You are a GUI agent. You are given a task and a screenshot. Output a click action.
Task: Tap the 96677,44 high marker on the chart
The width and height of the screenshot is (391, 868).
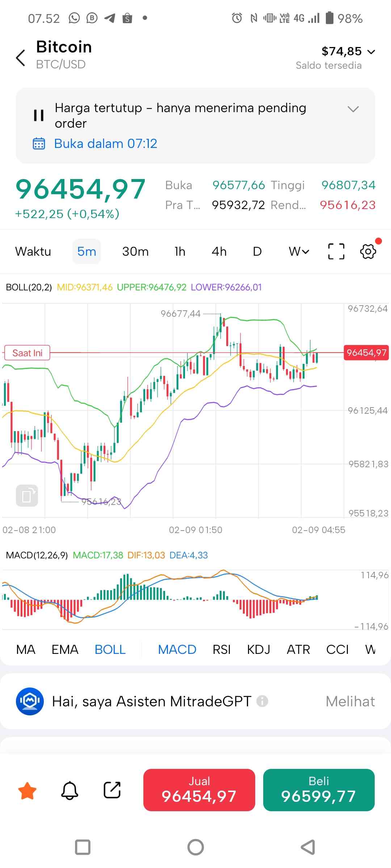pyautogui.click(x=180, y=314)
